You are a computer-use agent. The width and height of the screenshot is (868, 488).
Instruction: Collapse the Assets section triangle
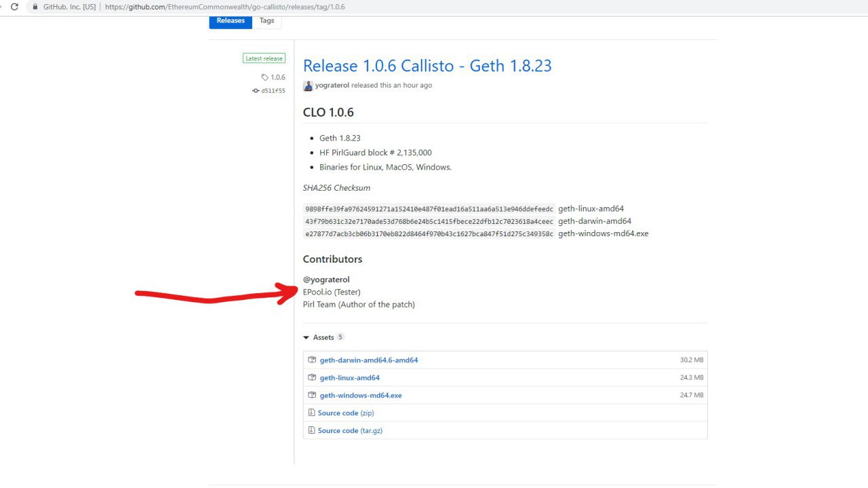point(307,337)
